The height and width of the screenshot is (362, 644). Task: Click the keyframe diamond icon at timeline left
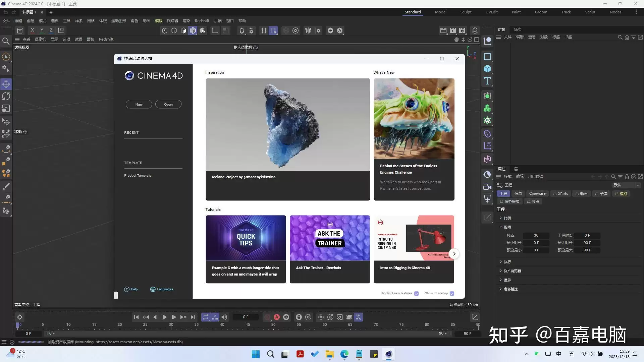click(x=20, y=317)
